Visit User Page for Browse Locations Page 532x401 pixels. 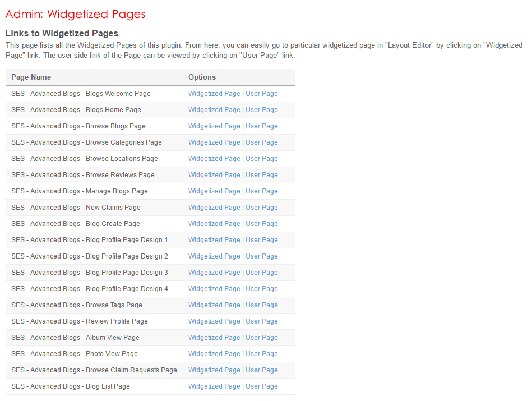pos(261,159)
